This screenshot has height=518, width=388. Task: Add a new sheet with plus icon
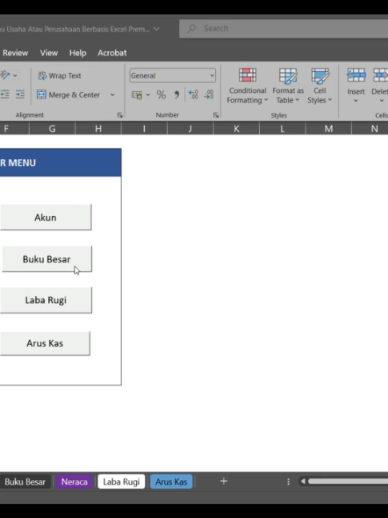(x=224, y=481)
